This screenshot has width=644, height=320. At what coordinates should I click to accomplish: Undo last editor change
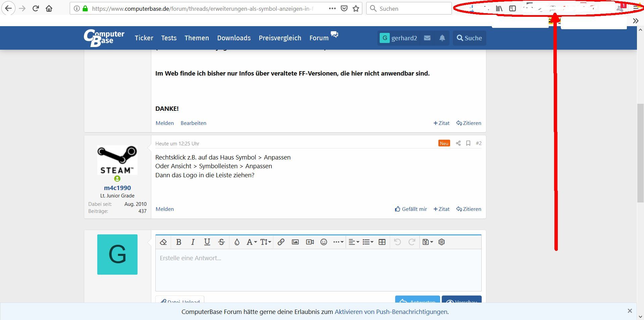click(397, 242)
